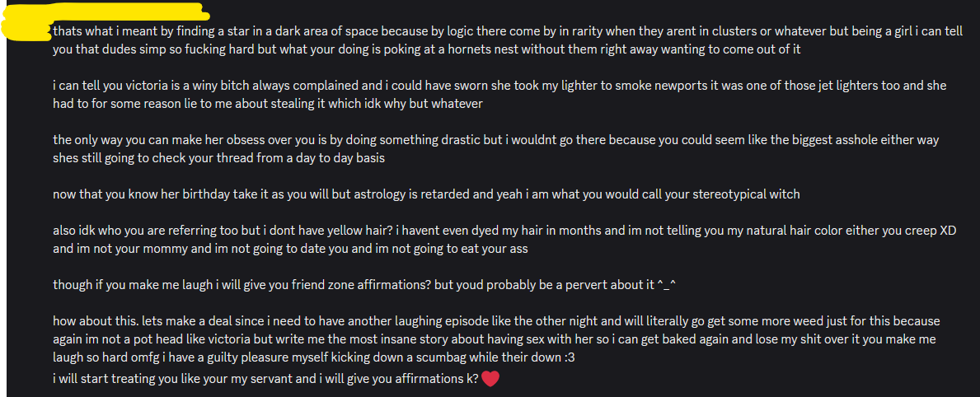Screen dimensions: 980x397
Task: Click the yellow redacted username bar
Action: [x=107, y=15]
